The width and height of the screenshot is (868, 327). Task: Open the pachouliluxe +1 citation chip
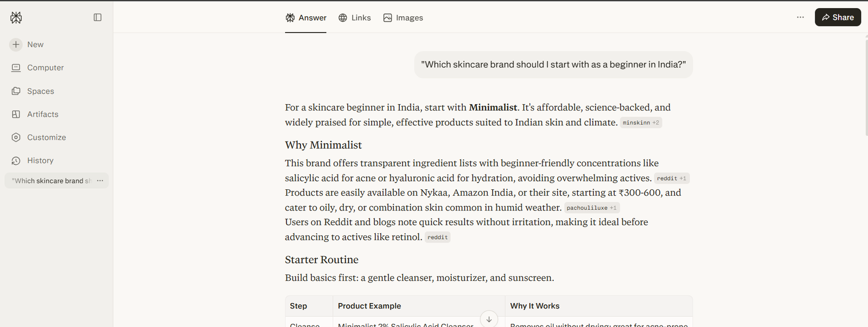[x=591, y=208]
